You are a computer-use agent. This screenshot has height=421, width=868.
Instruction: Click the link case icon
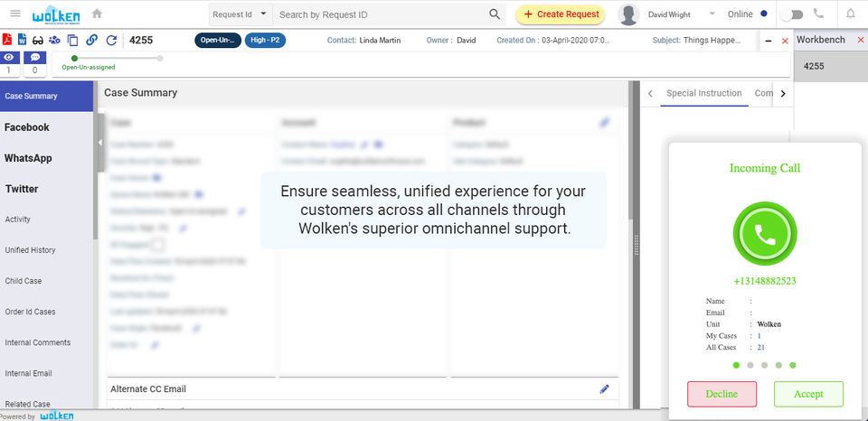(x=92, y=40)
